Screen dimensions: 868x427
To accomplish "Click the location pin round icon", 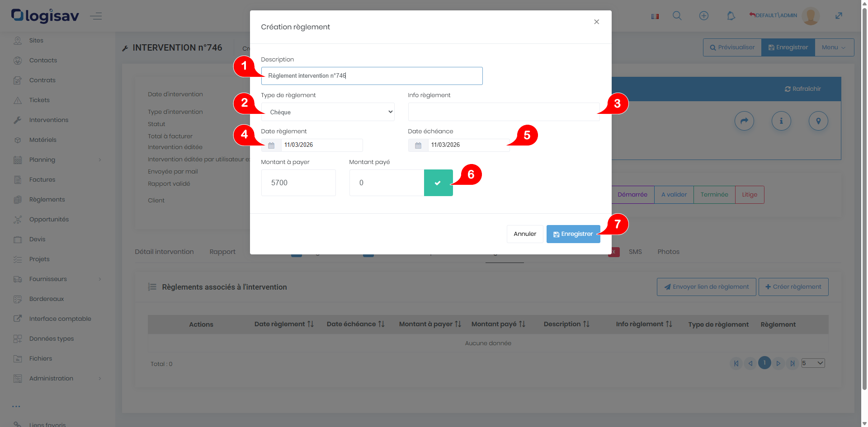I will click(x=818, y=121).
